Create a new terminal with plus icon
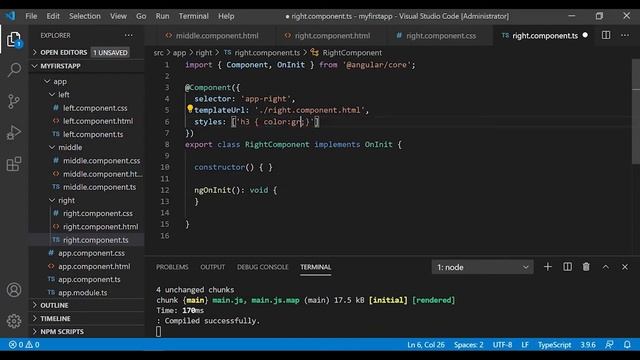The width and height of the screenshot is (640, 360). click(x=548, y=267)
